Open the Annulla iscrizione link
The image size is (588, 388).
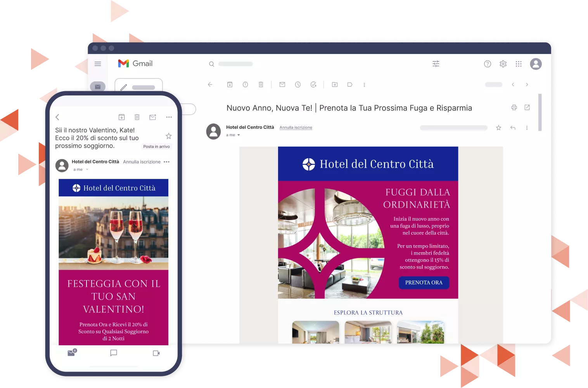(x=296, y=127)
